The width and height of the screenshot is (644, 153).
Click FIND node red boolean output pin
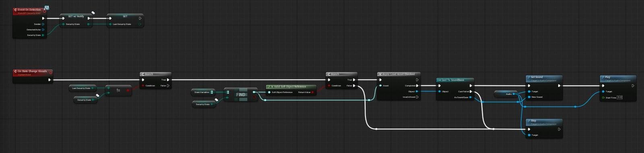click(254, 97)
